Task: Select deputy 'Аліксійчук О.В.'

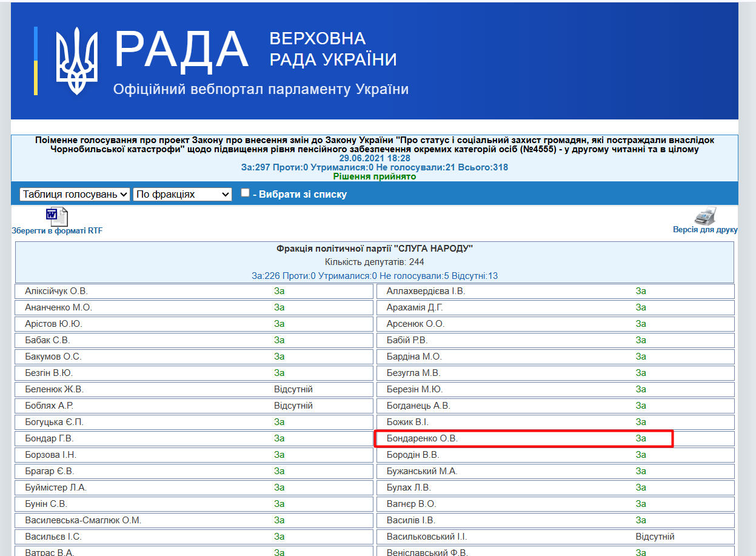Action: (x=56, y=291)
